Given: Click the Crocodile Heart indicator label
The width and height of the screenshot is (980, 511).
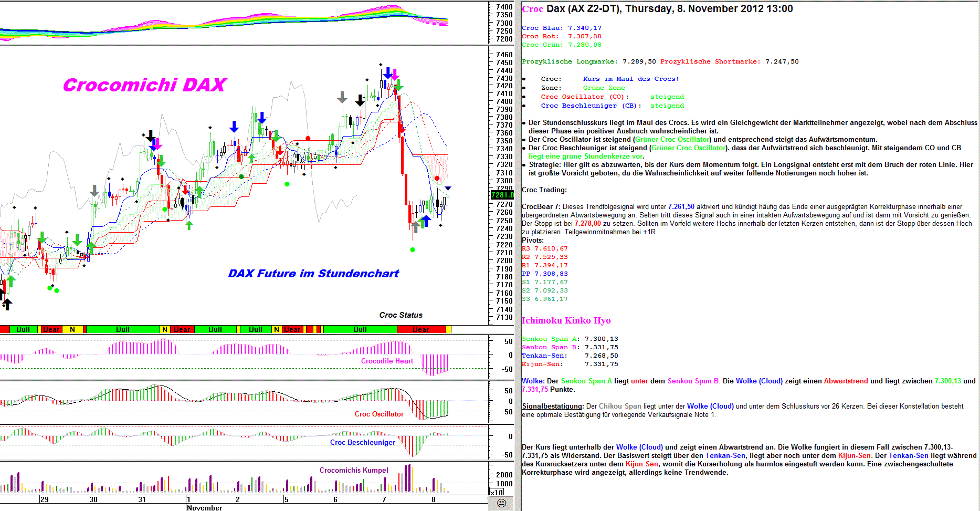Looking at the screenshot, I should [x=387, y=361].
